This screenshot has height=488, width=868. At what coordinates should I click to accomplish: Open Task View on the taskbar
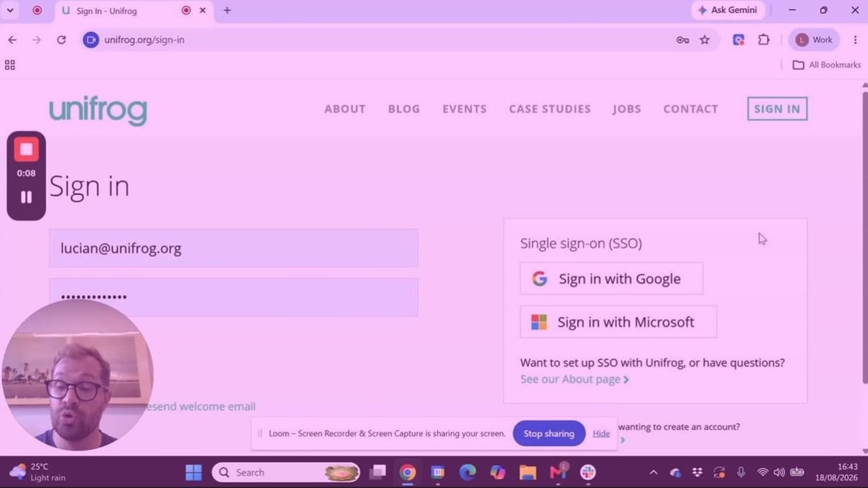pyautogui.click(x=378, y=472)
